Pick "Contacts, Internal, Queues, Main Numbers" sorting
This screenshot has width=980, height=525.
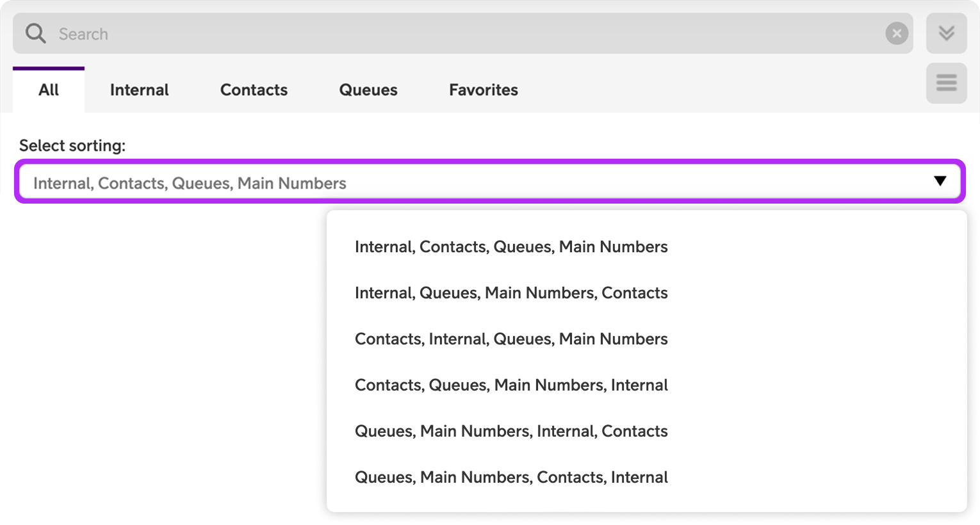click(511, 339)
